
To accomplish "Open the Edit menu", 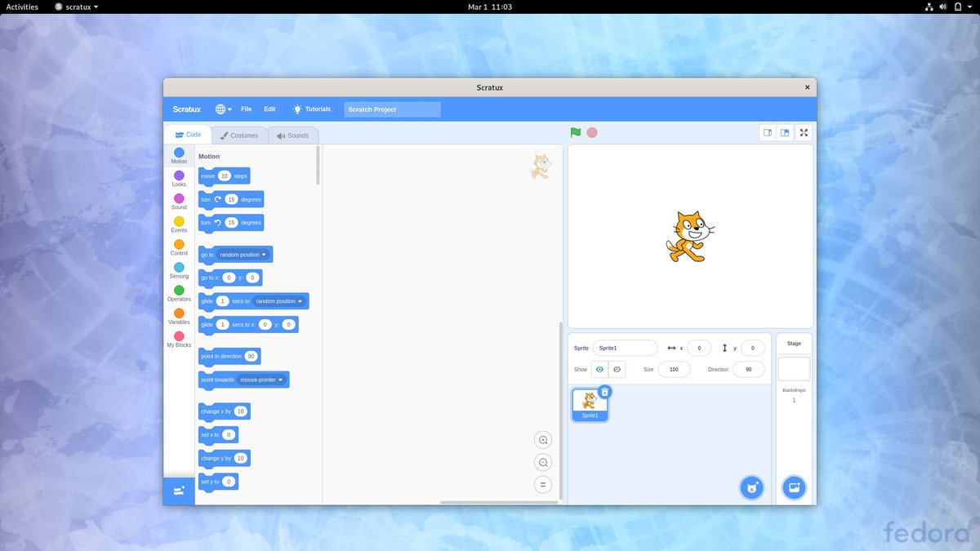I will (x=269, y=109).
